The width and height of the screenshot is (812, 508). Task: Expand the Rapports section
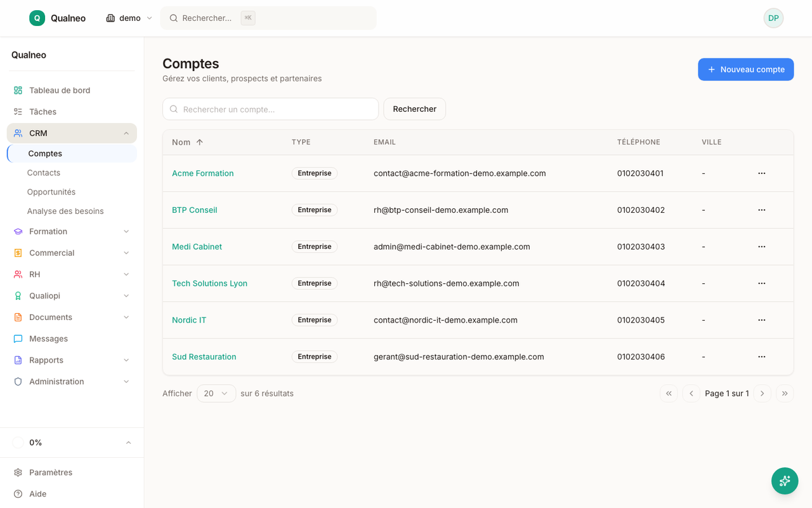point(126,360)
